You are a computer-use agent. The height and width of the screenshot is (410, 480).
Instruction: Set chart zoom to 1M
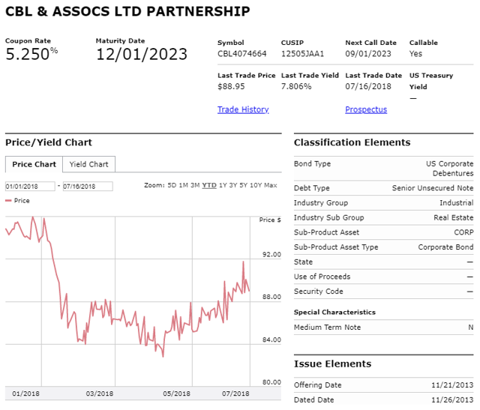[x=183, y=185]
